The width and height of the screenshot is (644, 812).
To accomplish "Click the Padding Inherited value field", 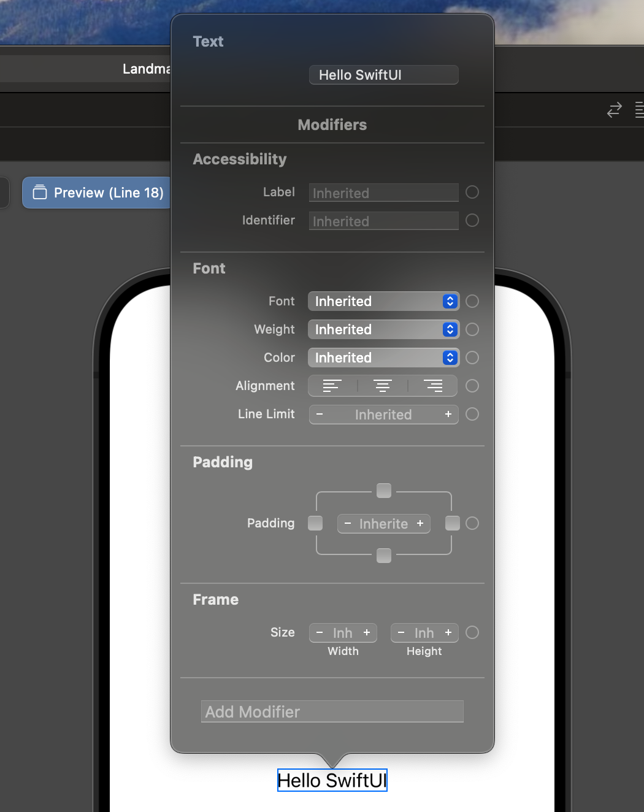I will [384, 524].
